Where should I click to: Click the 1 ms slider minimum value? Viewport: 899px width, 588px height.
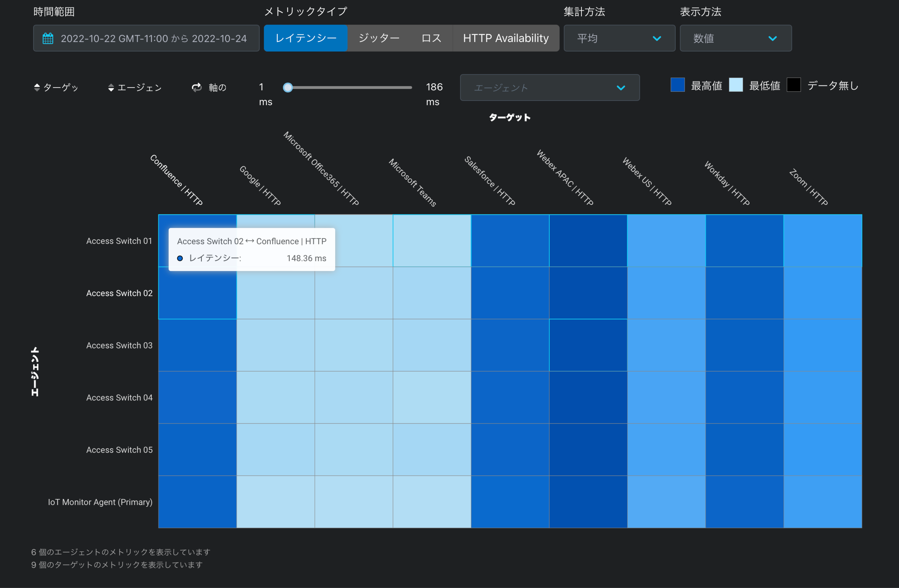265,94
